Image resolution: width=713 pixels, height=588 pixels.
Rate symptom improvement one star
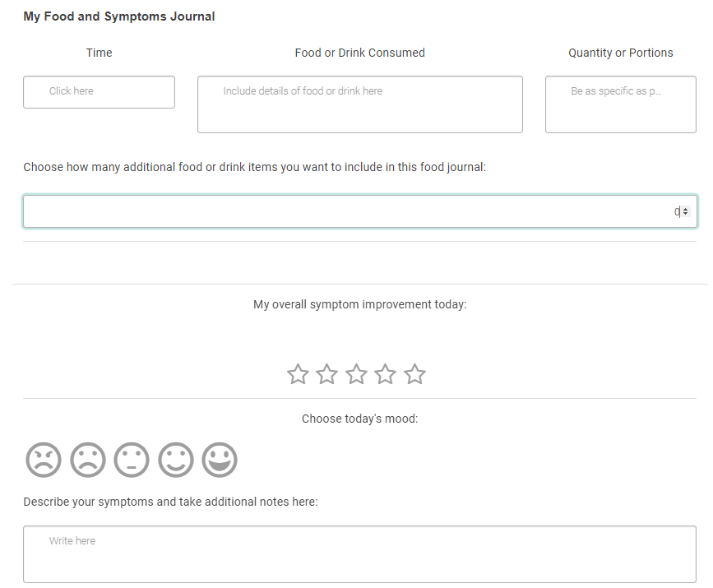click(x=298, y=375)
